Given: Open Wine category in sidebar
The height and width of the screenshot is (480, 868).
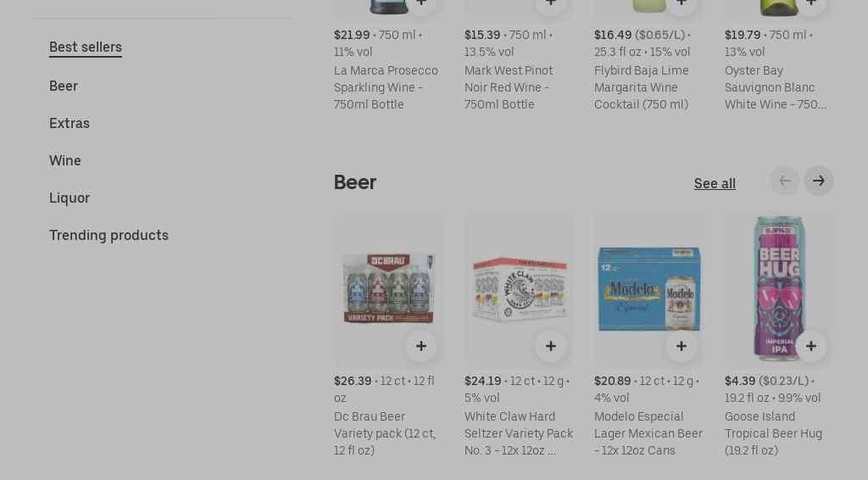Looking at the screenshot, I should pos(65,161).
